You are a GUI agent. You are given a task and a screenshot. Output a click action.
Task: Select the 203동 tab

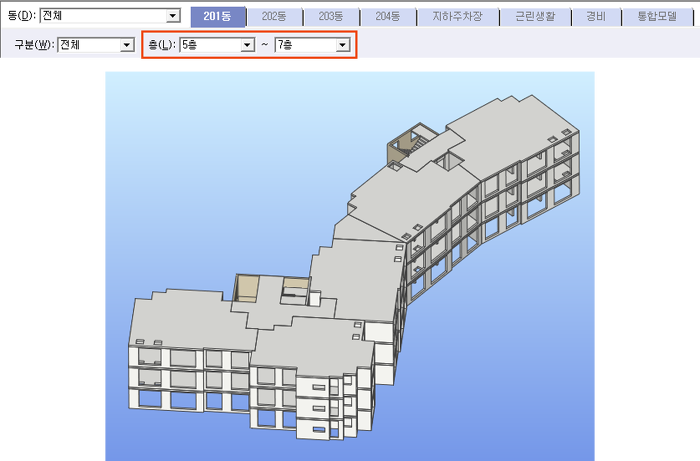pos(331,17)
